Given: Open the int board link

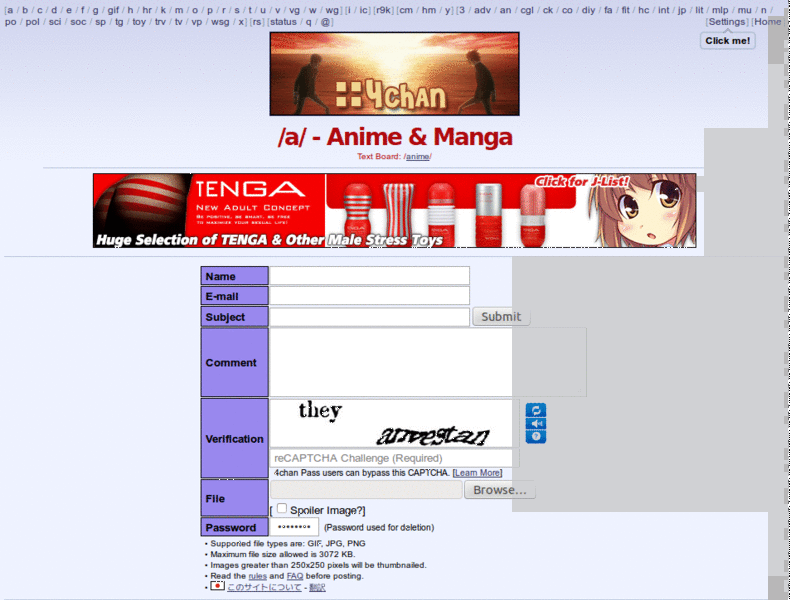Looking at the screenshot, I should [663, 10].
